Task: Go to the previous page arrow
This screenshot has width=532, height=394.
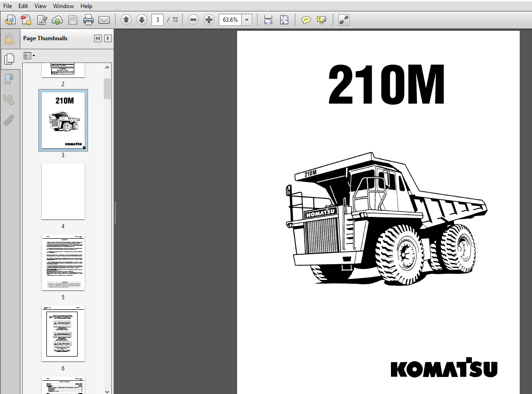Action: tap(126, 20)
